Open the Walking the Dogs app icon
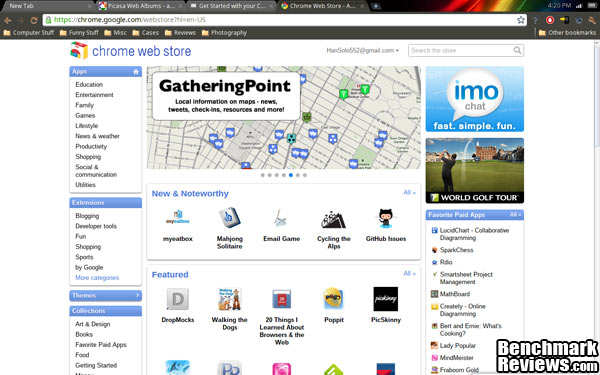 point(230,299)
